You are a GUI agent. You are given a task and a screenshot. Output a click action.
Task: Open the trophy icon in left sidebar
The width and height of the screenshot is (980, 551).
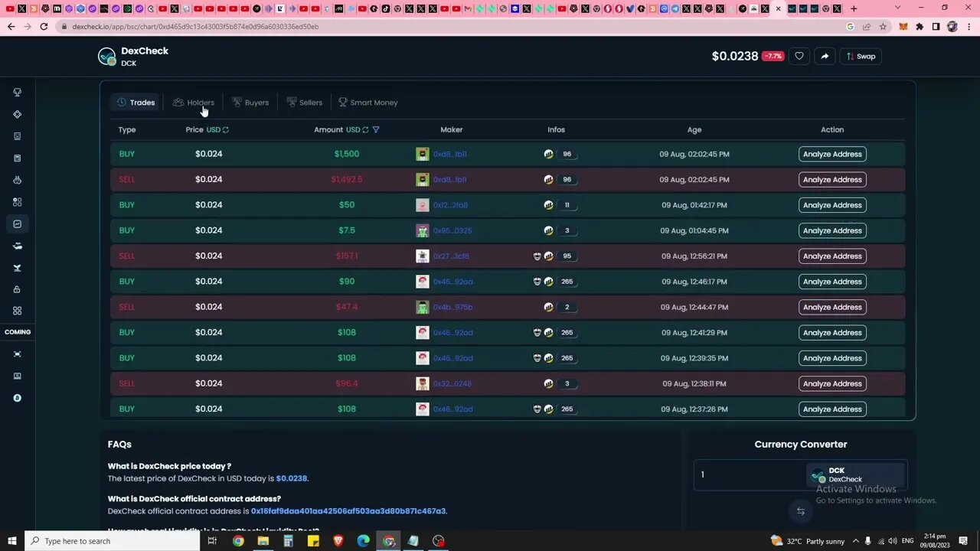[x=17, y=92]
